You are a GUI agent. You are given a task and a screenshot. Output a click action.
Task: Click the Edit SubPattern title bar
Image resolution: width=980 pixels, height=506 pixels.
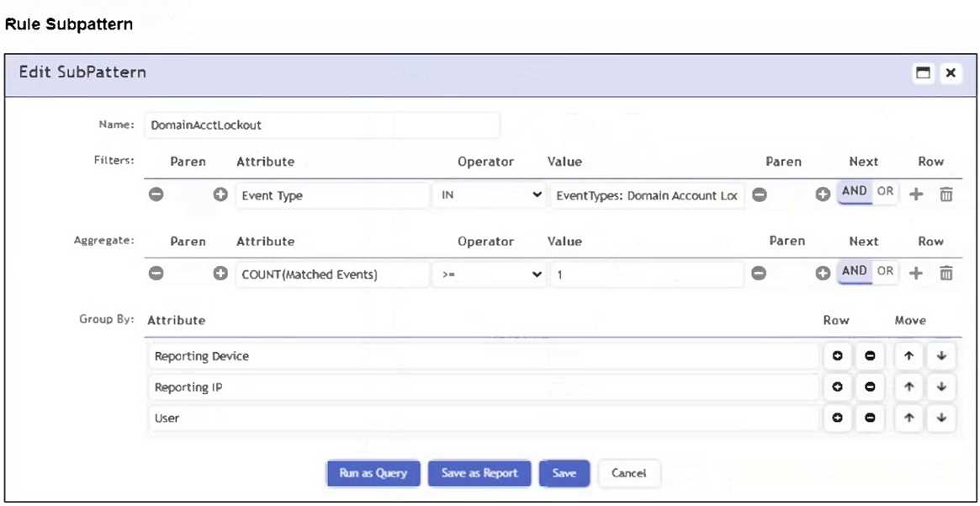(x=82, y=72)
